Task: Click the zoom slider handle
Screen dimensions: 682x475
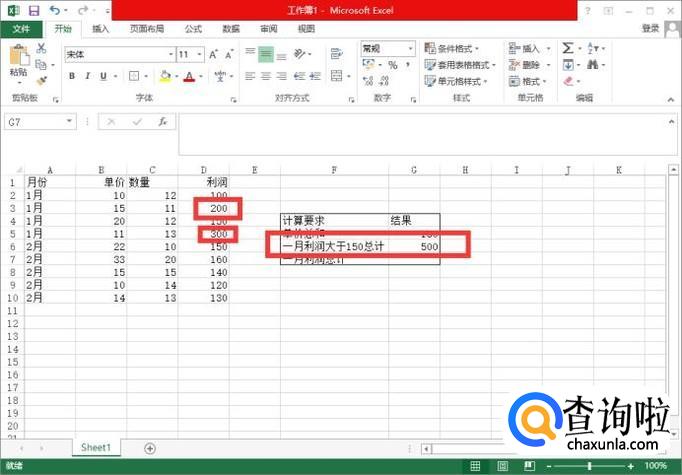Action: coord(590,466)
